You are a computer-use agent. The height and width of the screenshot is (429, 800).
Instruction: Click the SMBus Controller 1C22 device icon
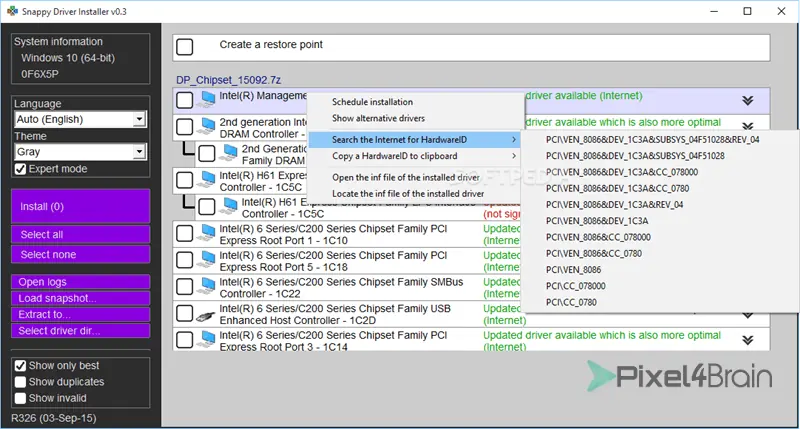pyautogui.click(x=207, y=286)
